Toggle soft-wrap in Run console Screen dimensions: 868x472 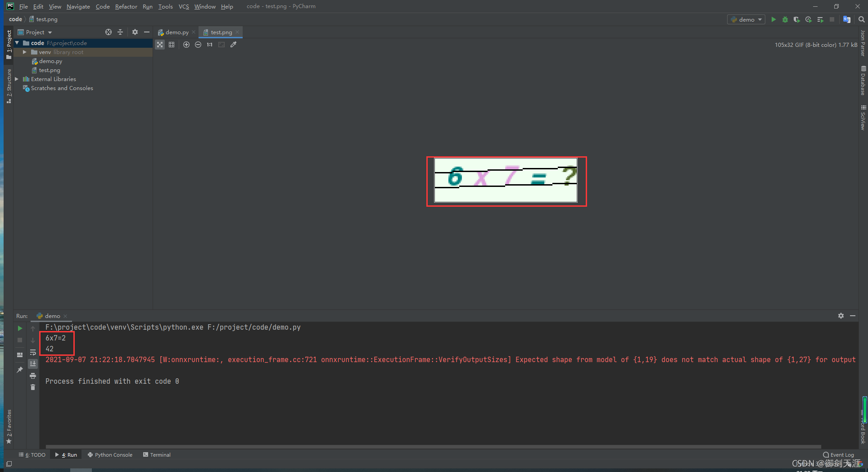coord(33,352)
